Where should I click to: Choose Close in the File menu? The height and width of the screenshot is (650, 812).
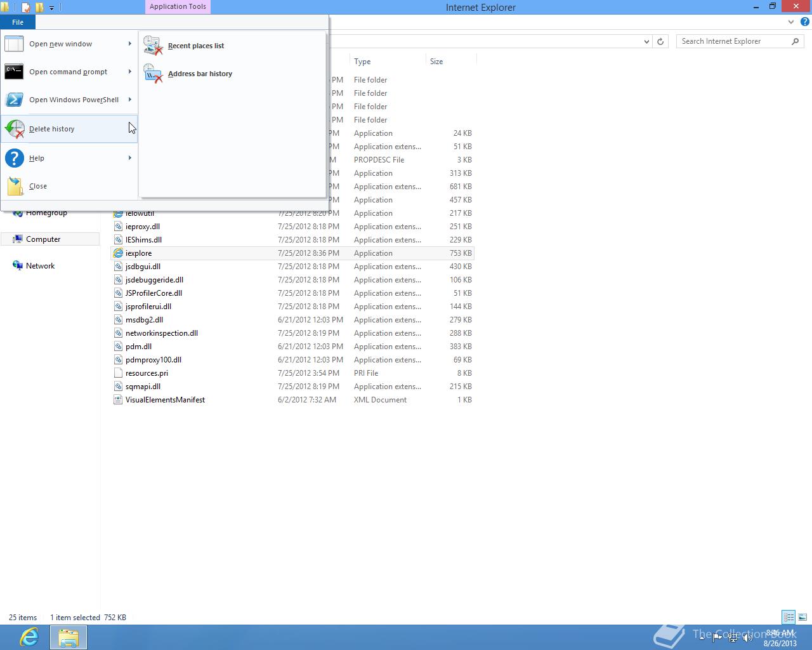point(69,186)
